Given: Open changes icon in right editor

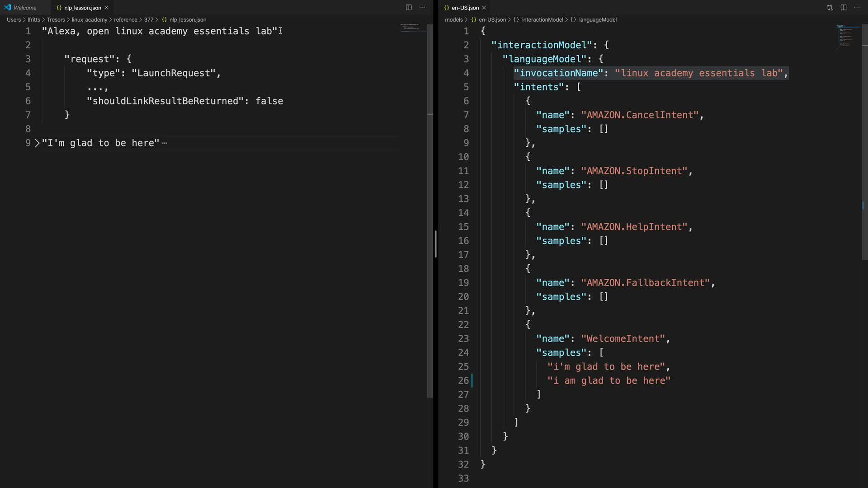Looking at the screenshot, I should pyautogui.click(x=830, y=7).
